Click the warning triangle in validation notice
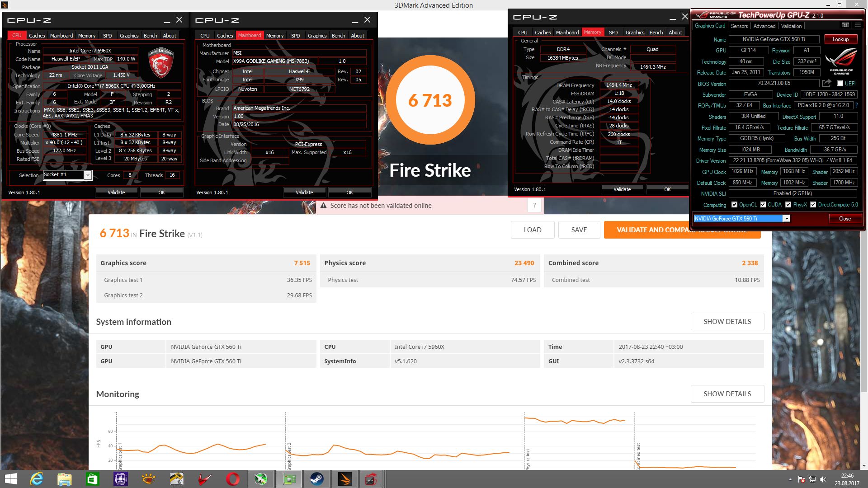This screenshot has width=868, height=488. click(324, 206)
